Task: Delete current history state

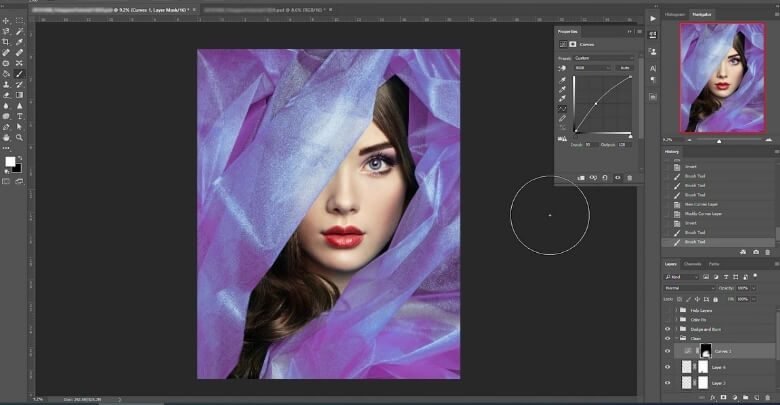Action: (768, 252)
